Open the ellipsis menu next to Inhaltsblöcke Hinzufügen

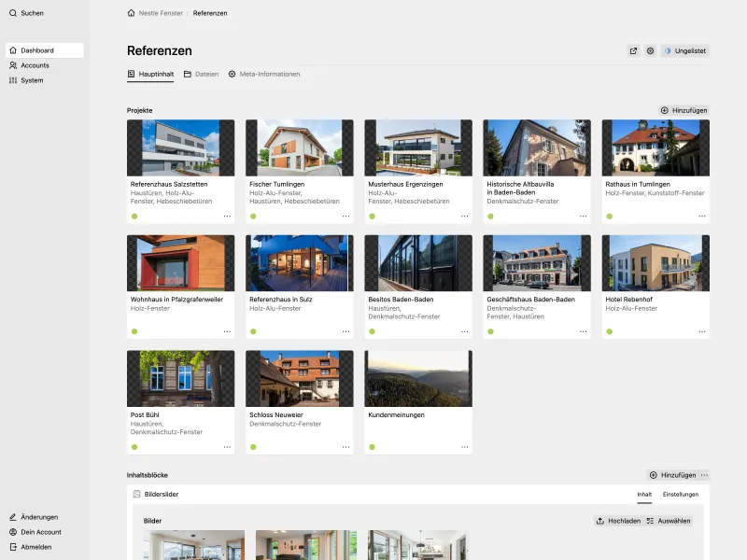click(706, 475)
